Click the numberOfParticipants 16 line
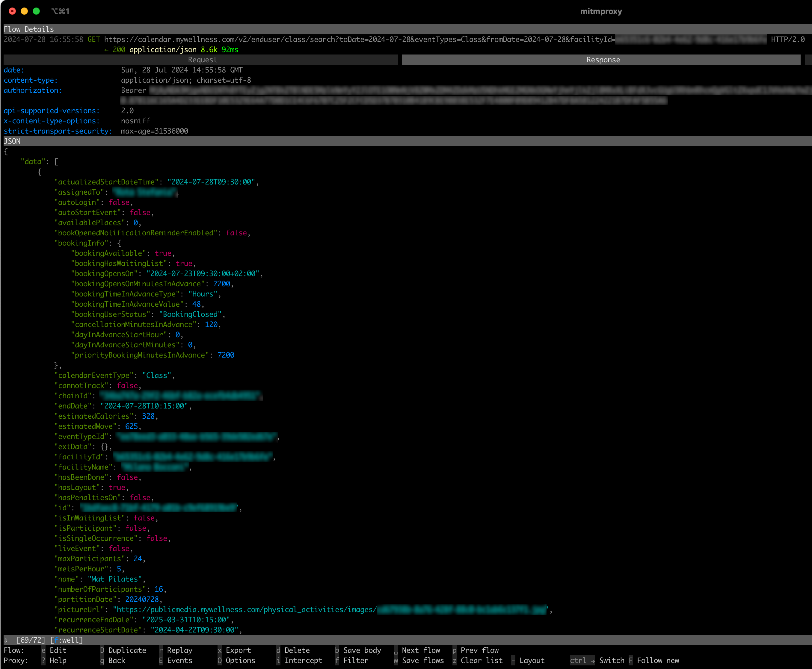 [110, 589]
